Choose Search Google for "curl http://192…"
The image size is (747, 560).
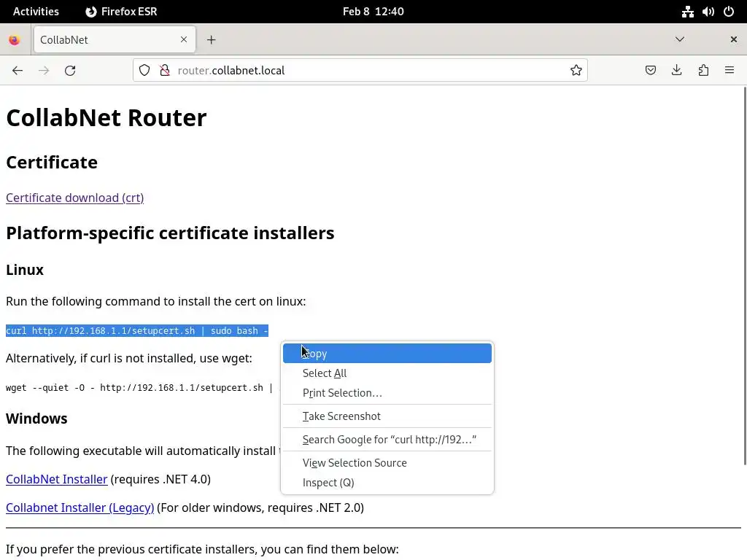coord(387,440)
